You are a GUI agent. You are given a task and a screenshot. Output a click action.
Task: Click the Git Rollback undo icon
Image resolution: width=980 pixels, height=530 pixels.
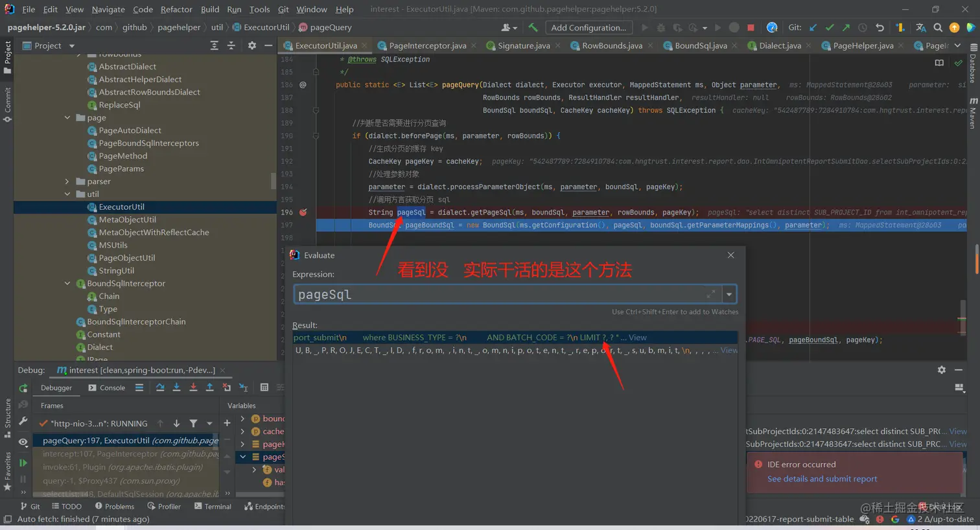point(880,27)
